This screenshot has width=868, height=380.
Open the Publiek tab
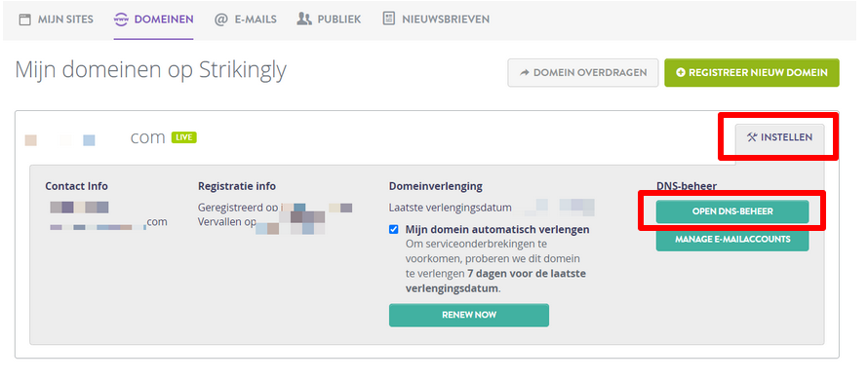pos(329,19)
